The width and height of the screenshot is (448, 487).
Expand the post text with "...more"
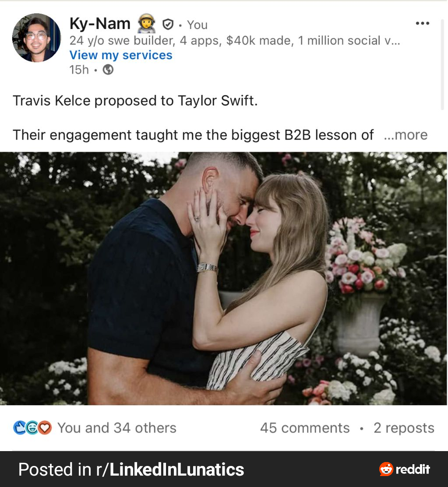pyautogui.click(x=405, y=135)
